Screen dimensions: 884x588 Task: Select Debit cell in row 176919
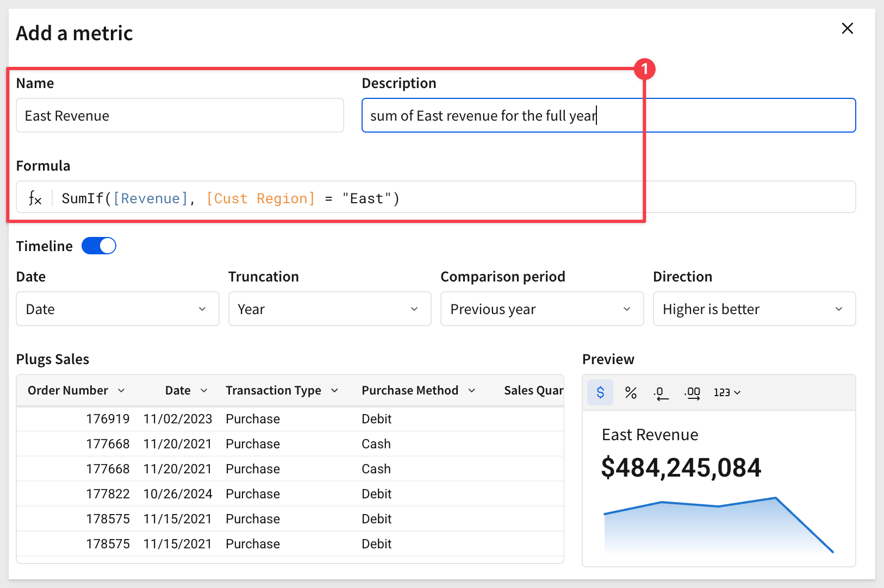point(377,419)
